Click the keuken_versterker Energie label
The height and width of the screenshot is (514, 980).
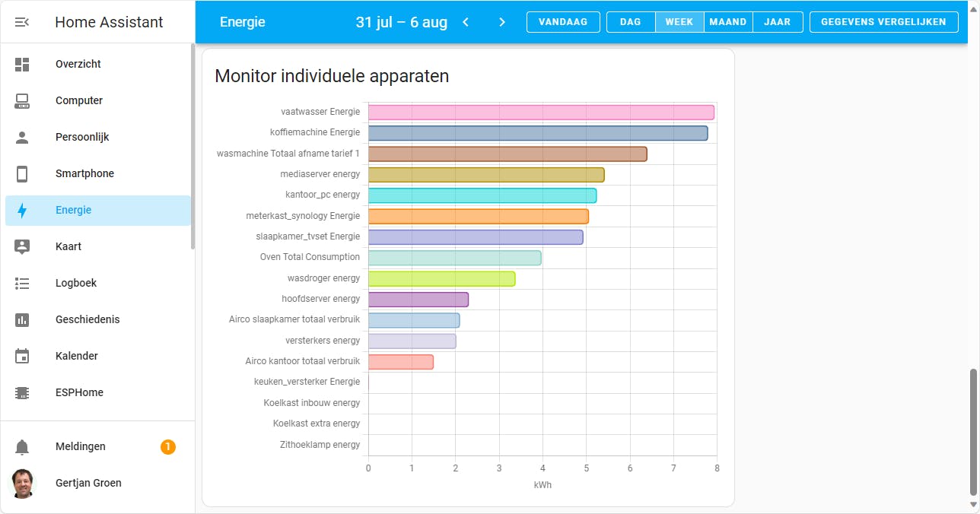click(307, 382)
